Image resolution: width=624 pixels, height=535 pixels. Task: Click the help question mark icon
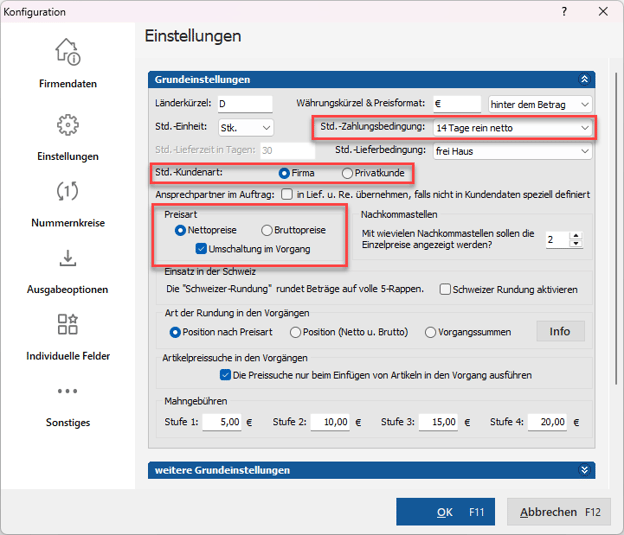coord(564,12)
